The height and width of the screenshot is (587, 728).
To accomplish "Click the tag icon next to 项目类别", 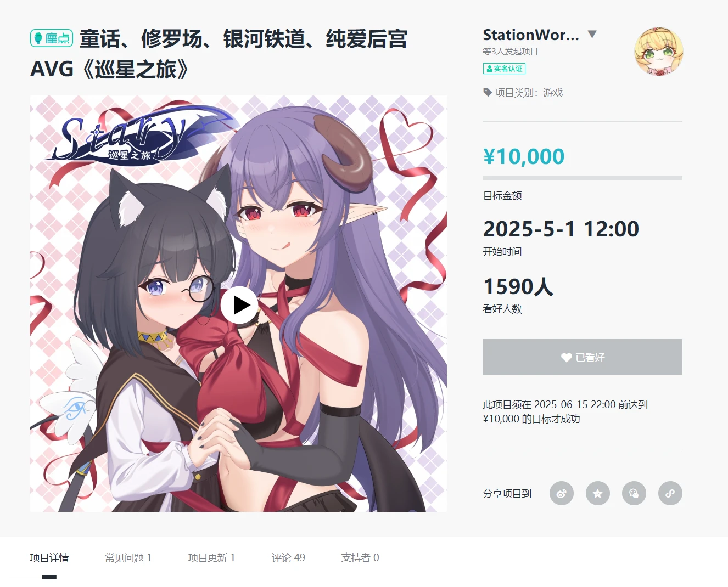I will click(487, 92).
